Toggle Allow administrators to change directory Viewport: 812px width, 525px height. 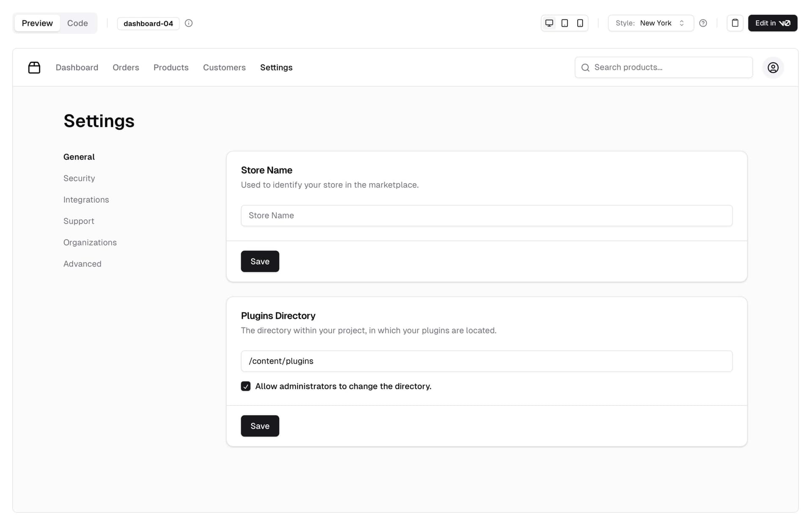[246, 386]
